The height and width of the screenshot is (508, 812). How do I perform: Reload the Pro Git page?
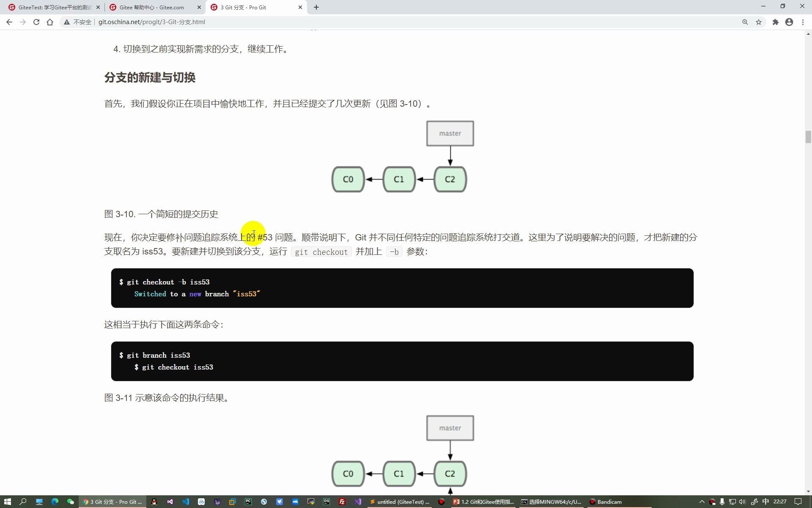coord(36,22)
